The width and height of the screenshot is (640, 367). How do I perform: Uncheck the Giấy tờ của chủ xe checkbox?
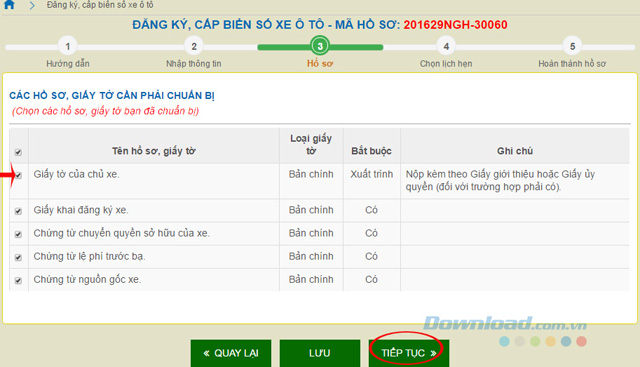[x=18, y=176]
